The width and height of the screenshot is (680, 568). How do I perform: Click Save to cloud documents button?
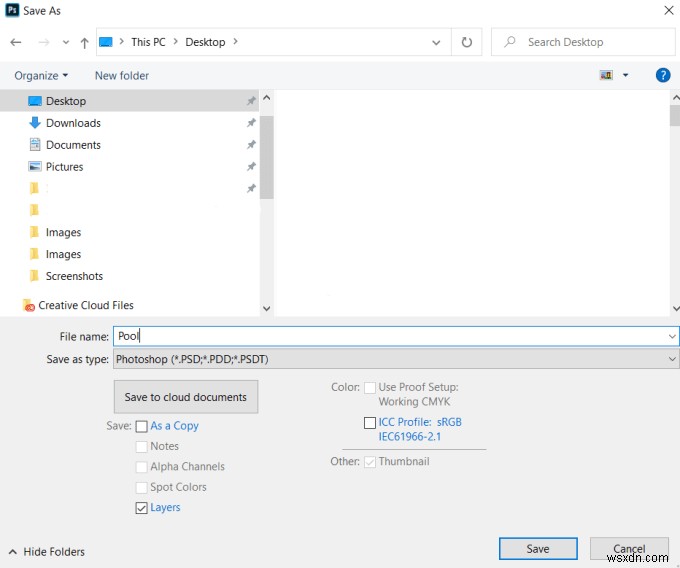point(186,397)
